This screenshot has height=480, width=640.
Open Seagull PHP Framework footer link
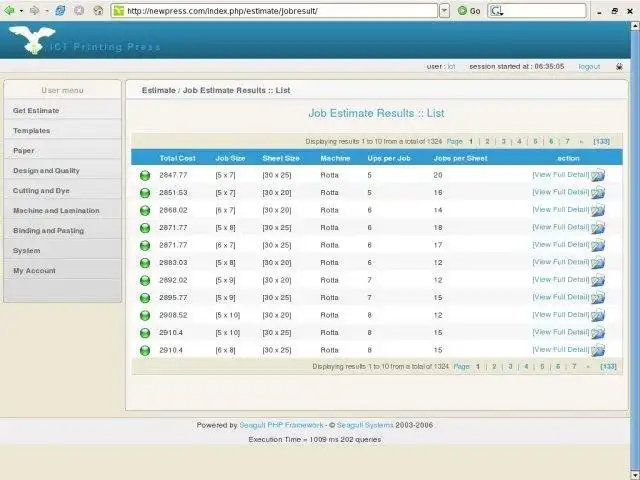[281, 425]
